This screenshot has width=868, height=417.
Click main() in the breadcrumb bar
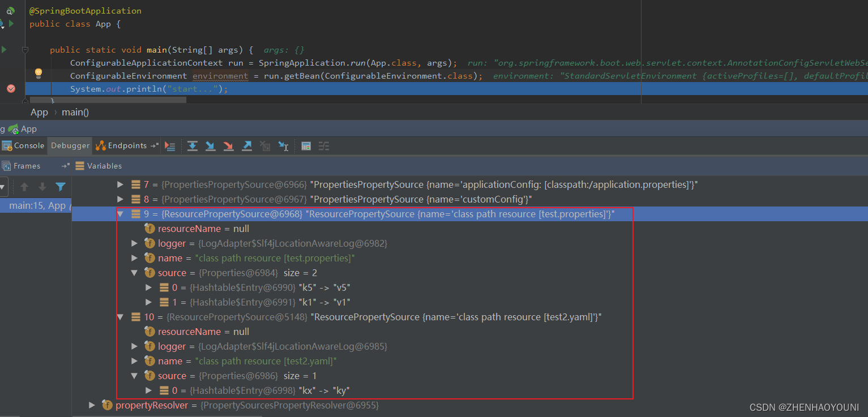point(75,112)
